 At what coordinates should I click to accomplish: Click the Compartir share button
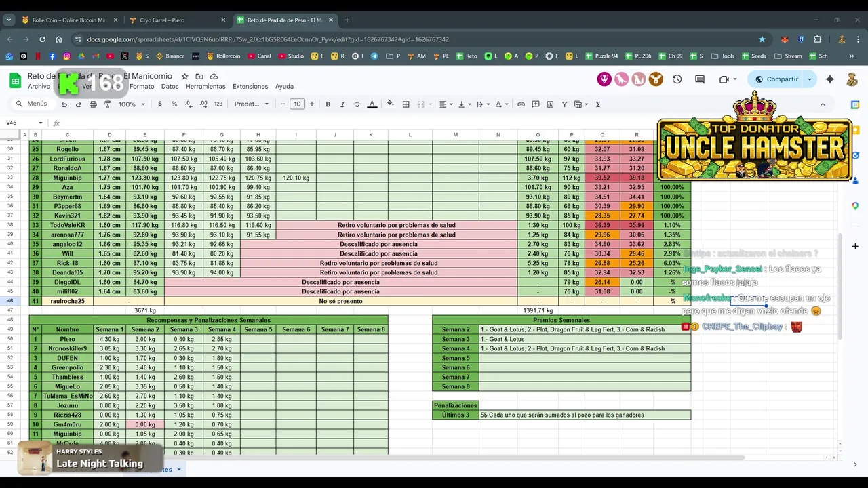(x=776, y=79)
